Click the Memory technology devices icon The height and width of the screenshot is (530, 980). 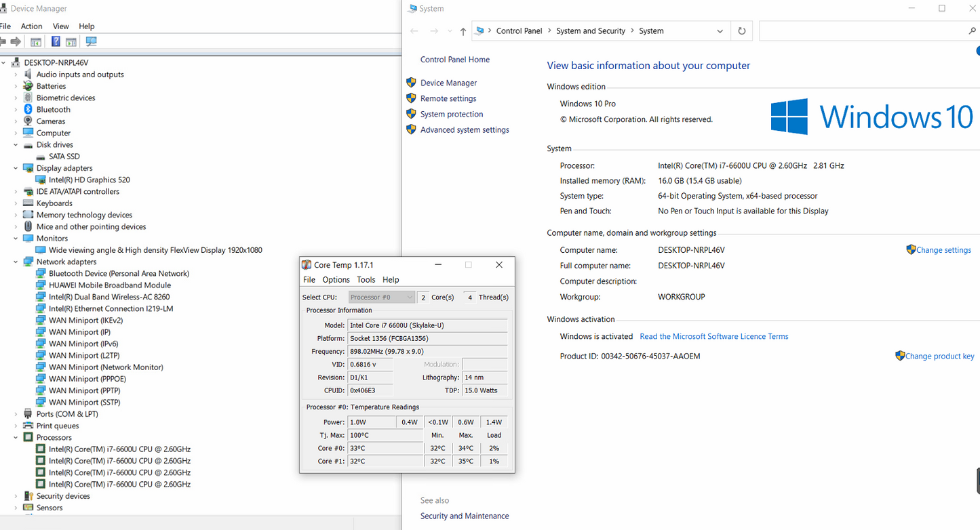coord(28,215)
